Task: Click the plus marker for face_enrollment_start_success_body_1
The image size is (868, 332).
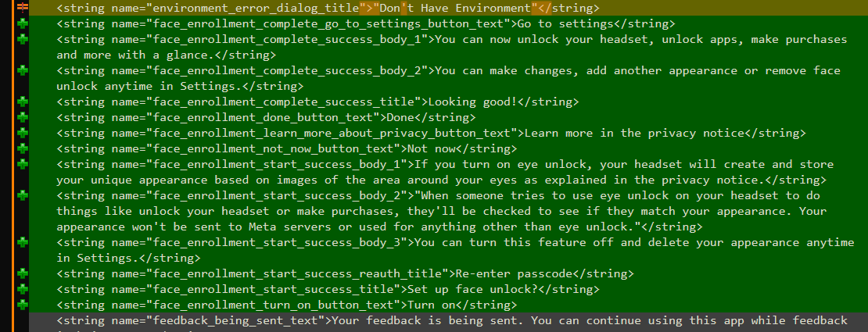Action: 23,164
